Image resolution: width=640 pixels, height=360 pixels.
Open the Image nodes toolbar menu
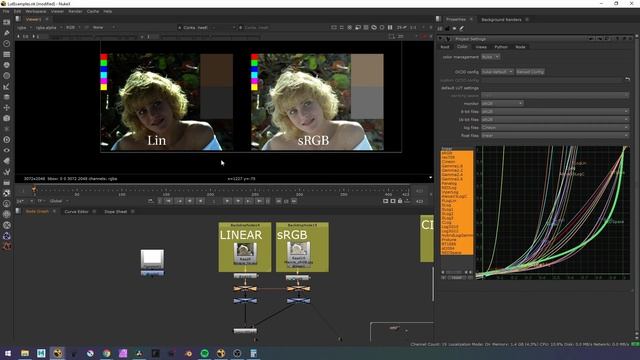7,22
